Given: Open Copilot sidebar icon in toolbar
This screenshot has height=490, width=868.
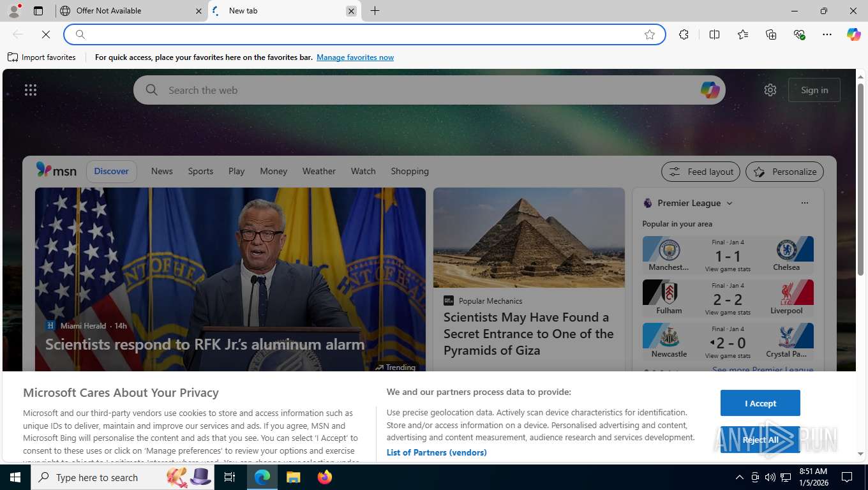Looking at the screenshot, I should point(854,34).
